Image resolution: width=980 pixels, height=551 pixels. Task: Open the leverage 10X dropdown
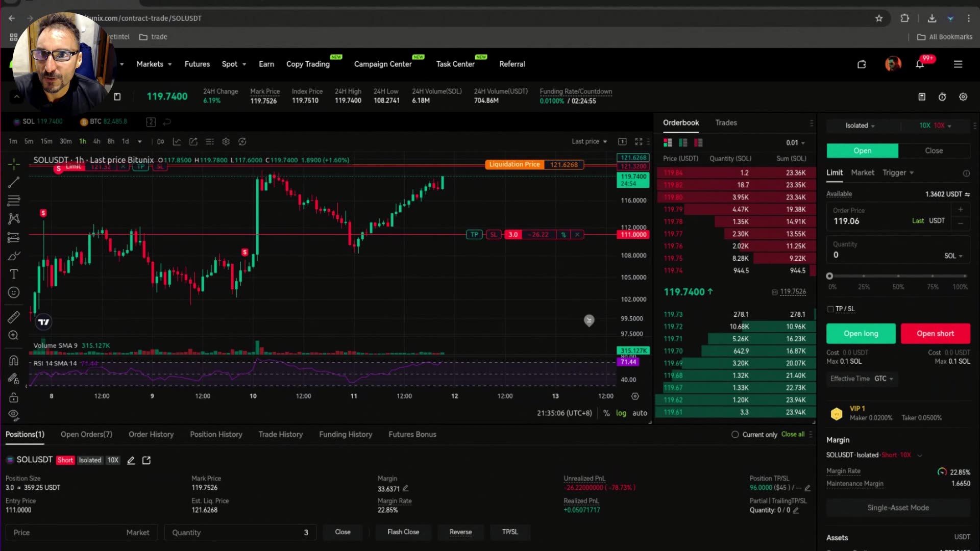click(x=935, y=126)
